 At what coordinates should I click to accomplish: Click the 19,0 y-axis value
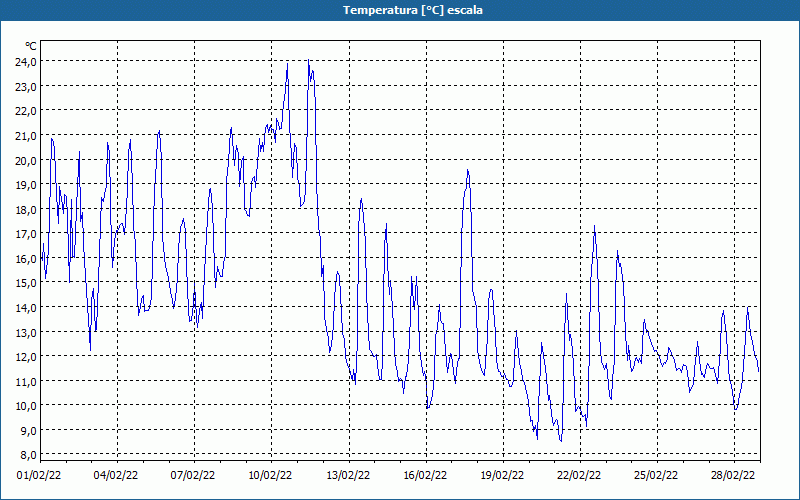(27, 185)
